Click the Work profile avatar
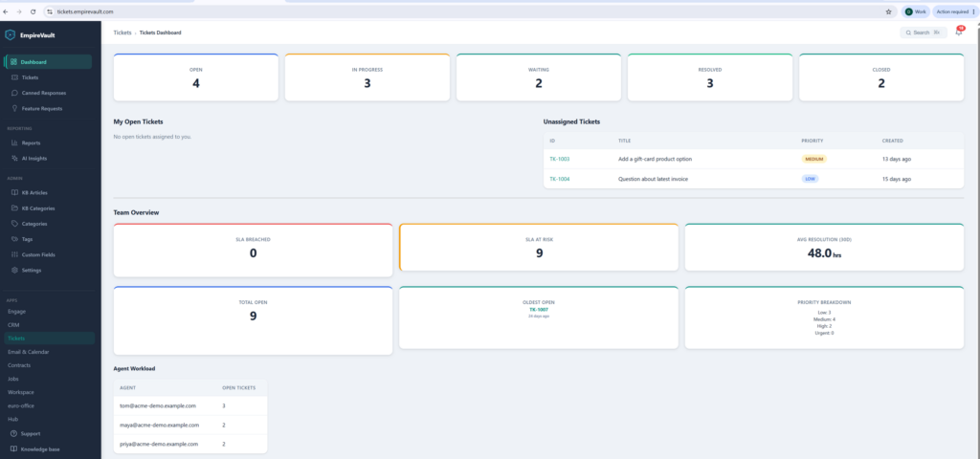 pyautogui.click(x=909, y=11)
